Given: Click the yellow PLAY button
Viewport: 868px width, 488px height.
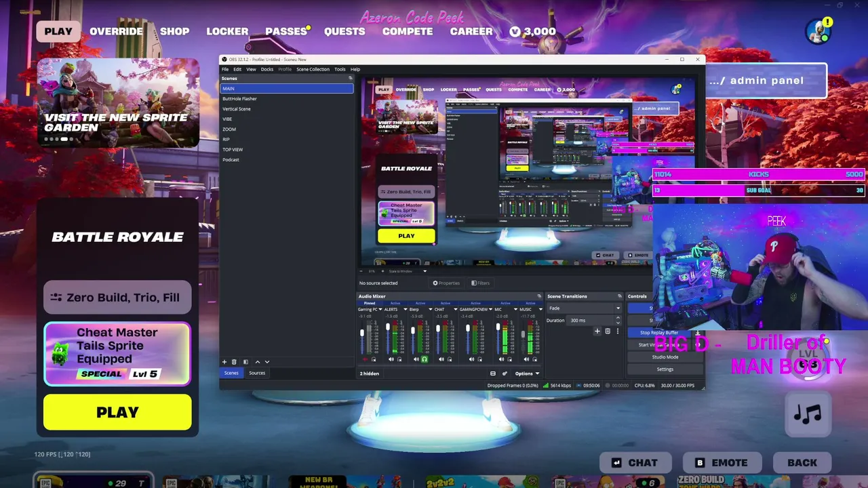Looking at the screenshot, I should pyautogui.click(x=117, y=412).
